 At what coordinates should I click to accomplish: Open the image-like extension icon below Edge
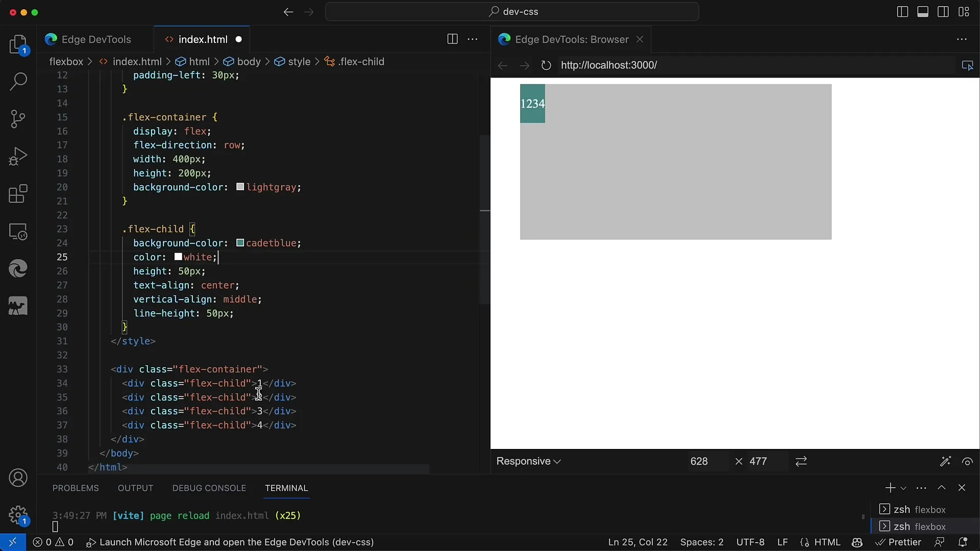(x=18, y=306)
